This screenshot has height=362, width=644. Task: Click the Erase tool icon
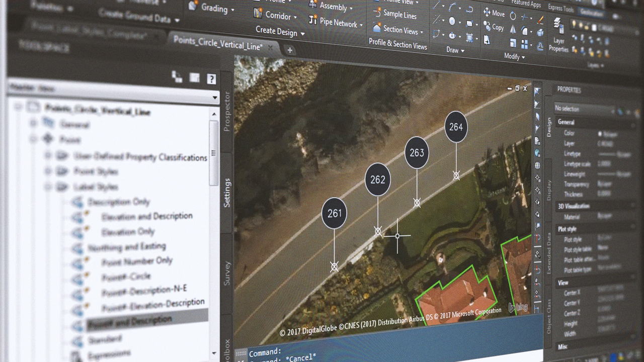[540, 20]
